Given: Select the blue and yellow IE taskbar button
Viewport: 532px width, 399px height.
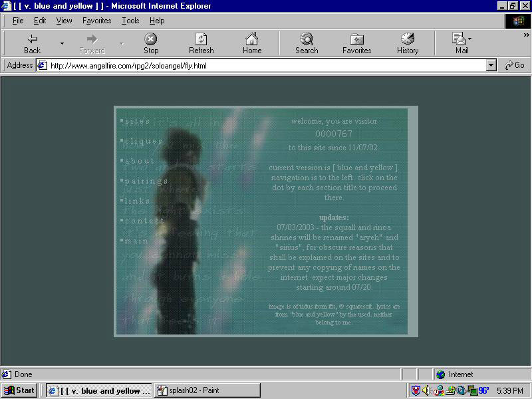Looking at the screenshot, I should tap(99, 390).
